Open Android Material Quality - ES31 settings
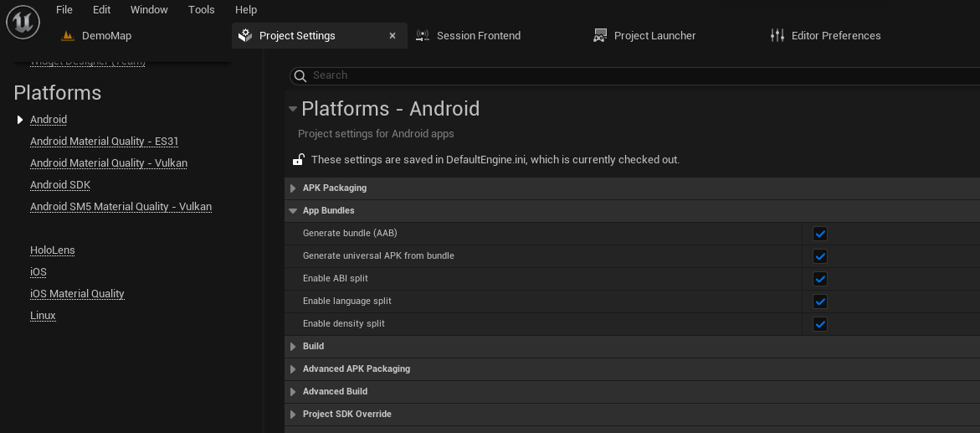This screenshot has width=980, height=433. (105, 142)
